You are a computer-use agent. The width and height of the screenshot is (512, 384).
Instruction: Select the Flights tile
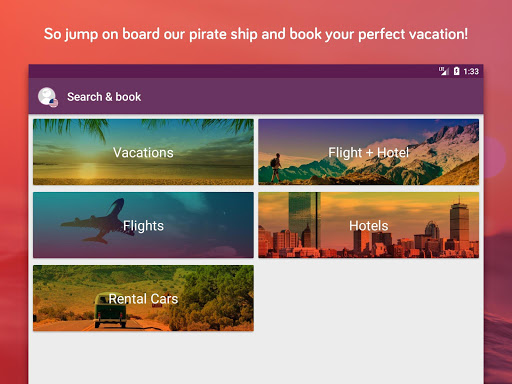[x=143, y=225]
